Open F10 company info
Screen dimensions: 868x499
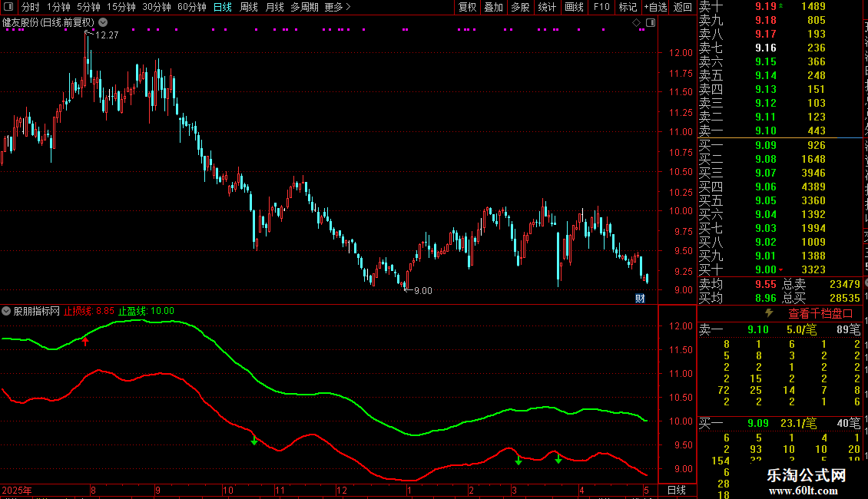[x=601, y=7]
